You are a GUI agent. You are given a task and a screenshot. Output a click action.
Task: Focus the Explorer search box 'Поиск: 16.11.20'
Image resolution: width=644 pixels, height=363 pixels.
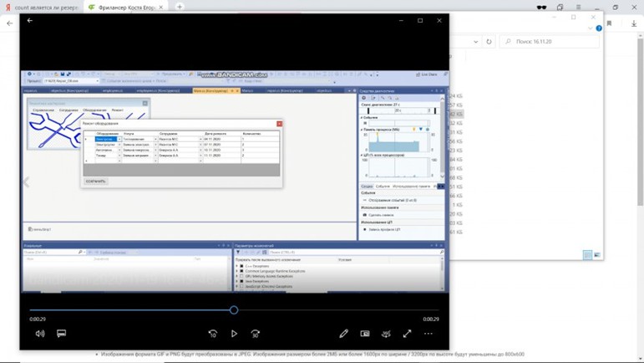click(550, 42)
